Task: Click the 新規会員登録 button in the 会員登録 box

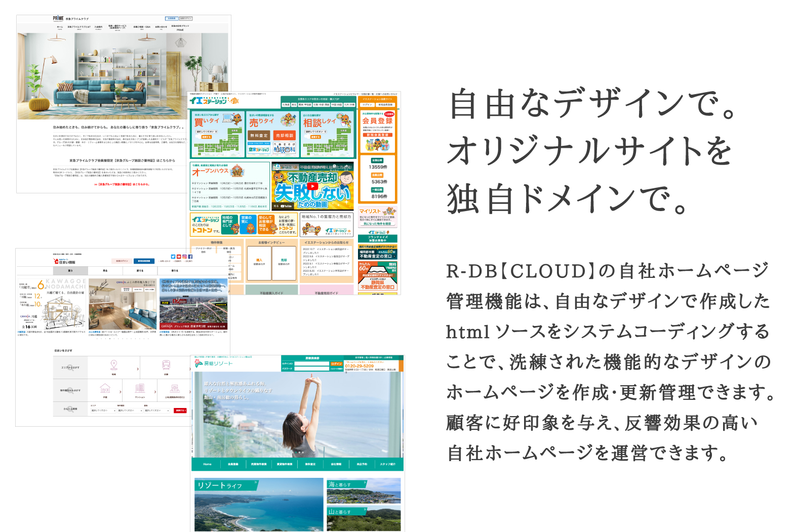Action: click(x=378, y=135)
